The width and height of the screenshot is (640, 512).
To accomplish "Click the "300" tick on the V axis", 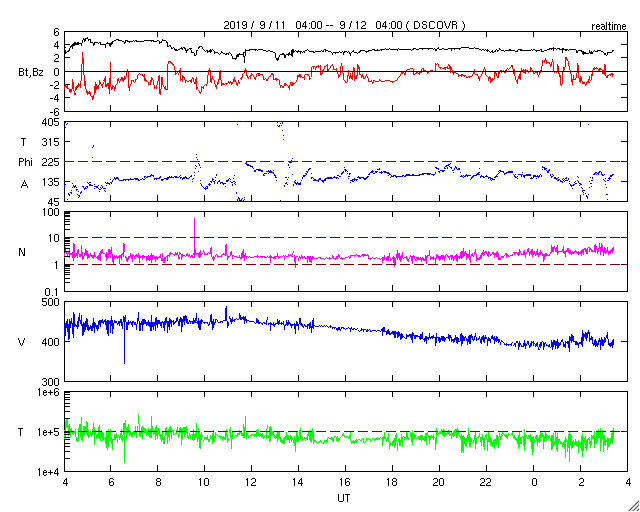I will point(52,382).
